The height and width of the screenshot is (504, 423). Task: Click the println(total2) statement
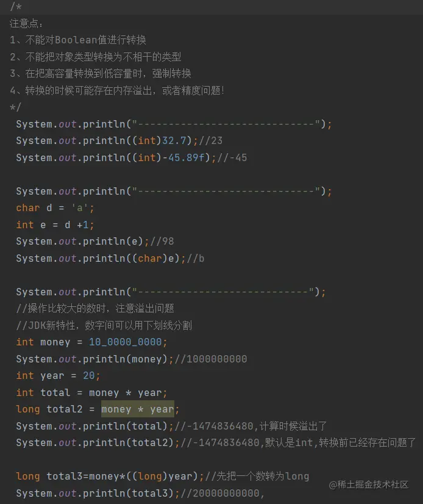94,442
